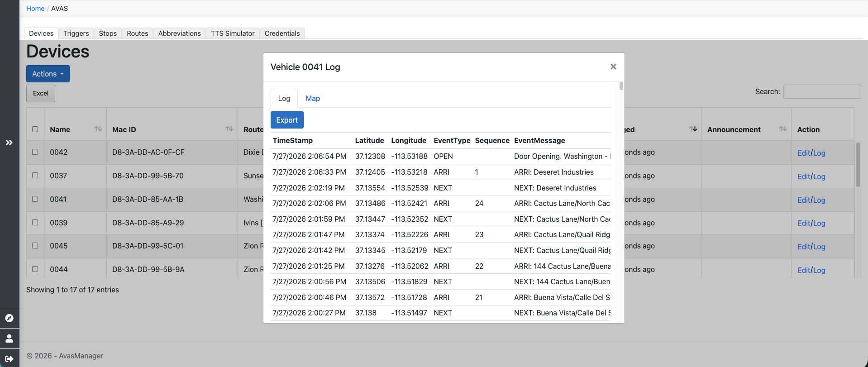This screenshot has height=367, width=868.
Task: Click Mac ID D8-3A-DD-85-A9-29 cell
Action: click(x=148, y=223)
